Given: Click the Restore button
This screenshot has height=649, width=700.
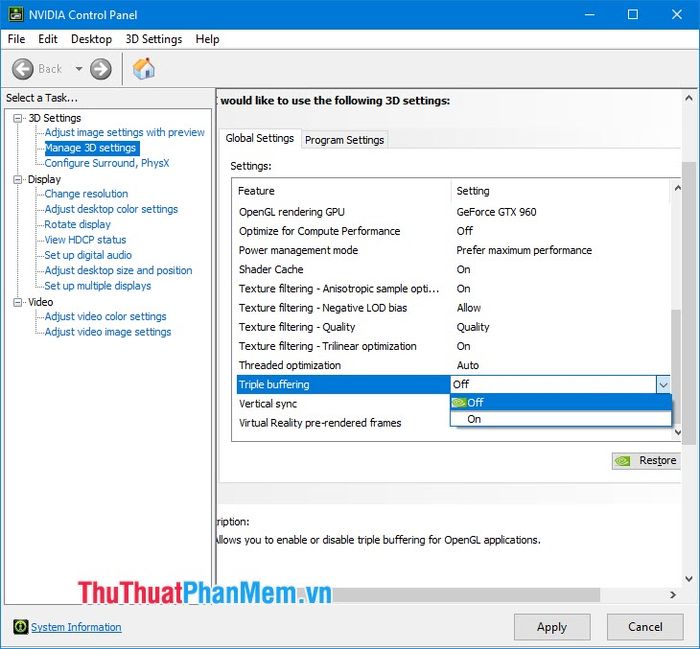Looking at the screenshot, I should click(646, 461).
